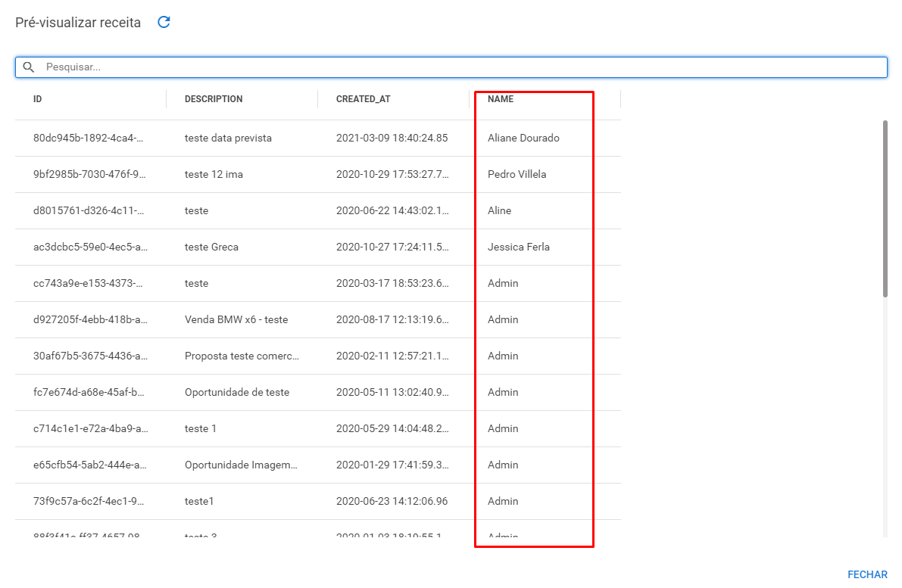Select the description 'teste data prevista'

[228, 138]
